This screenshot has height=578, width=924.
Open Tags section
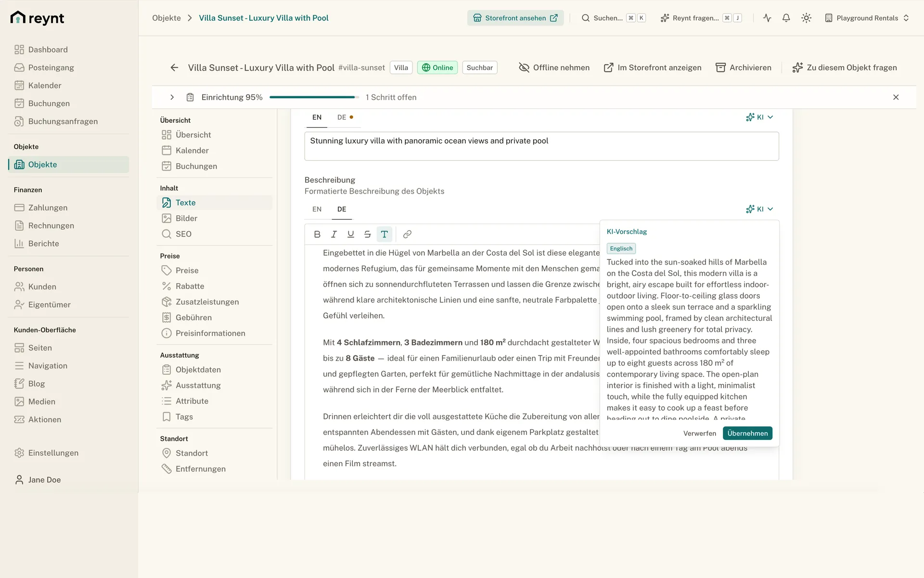[214, 417]
